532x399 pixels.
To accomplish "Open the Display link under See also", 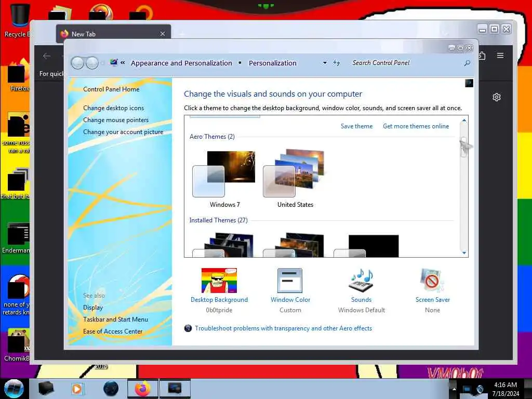I will (93, 308).
